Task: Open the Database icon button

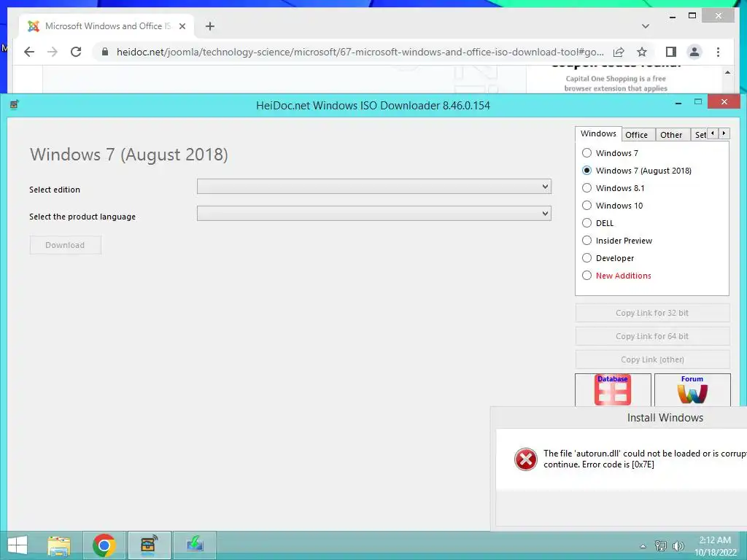Action: 613,390
